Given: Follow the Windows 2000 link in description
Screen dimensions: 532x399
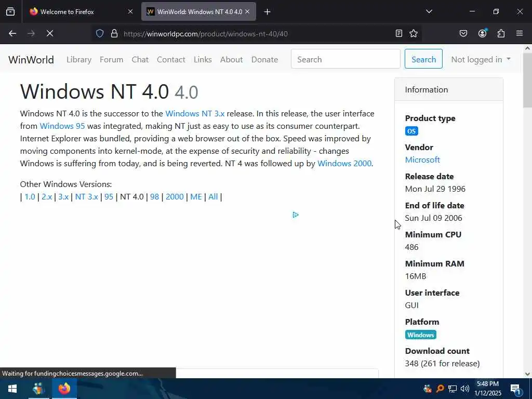Looking at the screenshot, I should pyautogui.click(x=344, y=164).
